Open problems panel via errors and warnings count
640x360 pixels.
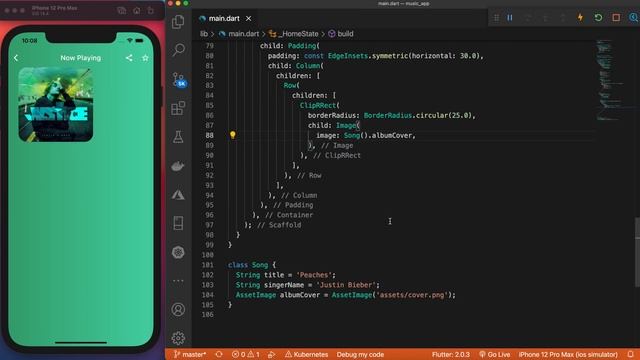click(x=245, y=354)
